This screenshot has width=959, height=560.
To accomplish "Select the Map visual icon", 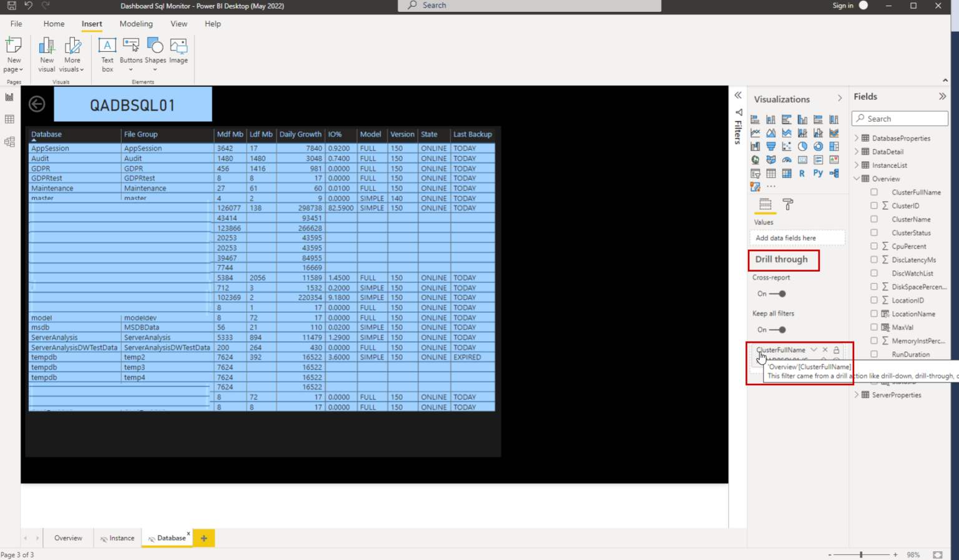I will tap(755, 159).
